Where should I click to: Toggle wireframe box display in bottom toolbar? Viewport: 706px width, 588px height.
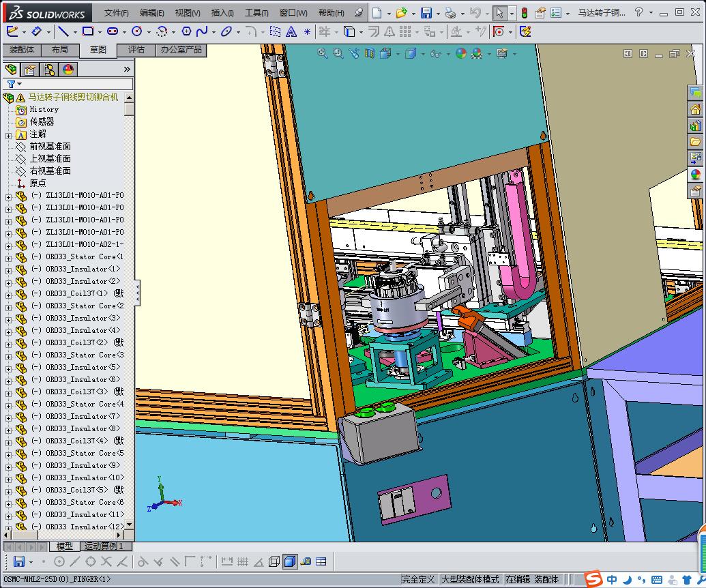pos(274,561)
